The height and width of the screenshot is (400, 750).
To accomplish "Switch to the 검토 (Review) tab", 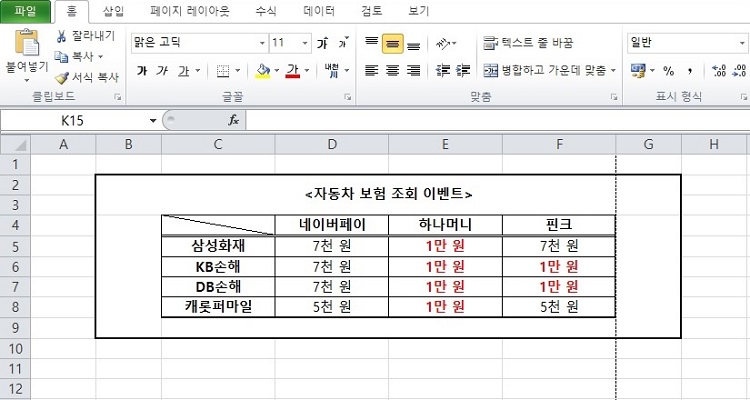I will tap(372, 11).
